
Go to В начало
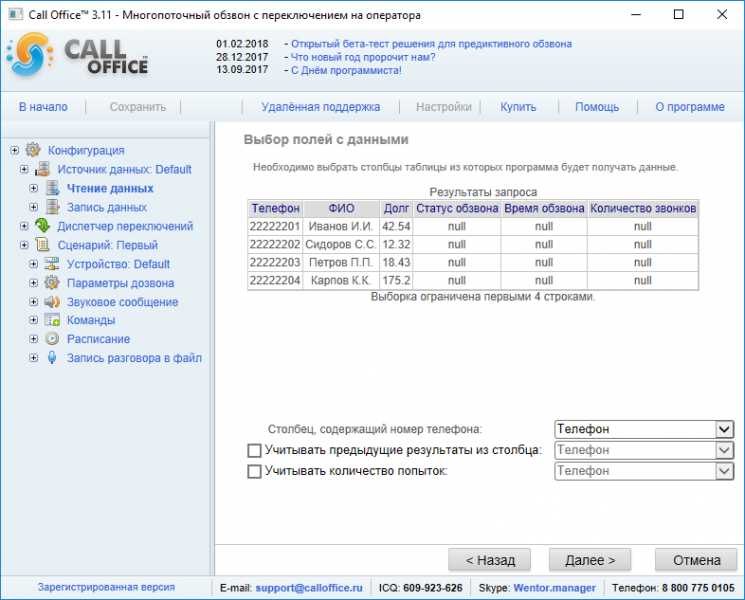point(43,107)
